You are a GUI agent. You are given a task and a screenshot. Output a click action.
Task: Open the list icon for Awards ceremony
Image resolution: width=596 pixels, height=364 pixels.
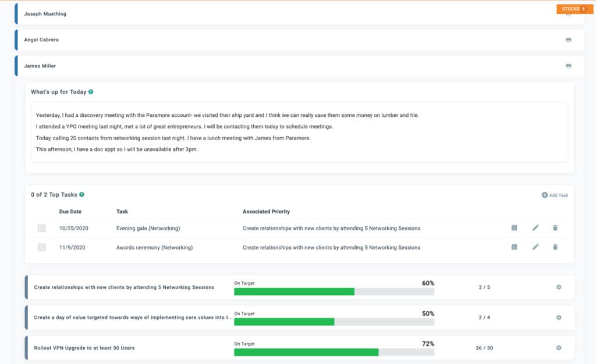tap(514, 247)
